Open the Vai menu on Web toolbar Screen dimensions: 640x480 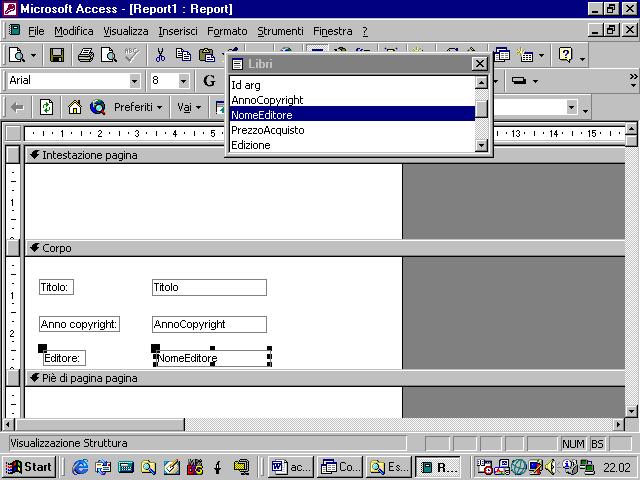(189, 107)
